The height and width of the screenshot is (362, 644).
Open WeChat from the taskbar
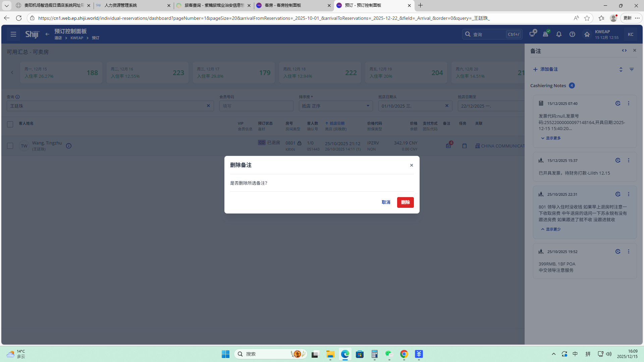389,354
